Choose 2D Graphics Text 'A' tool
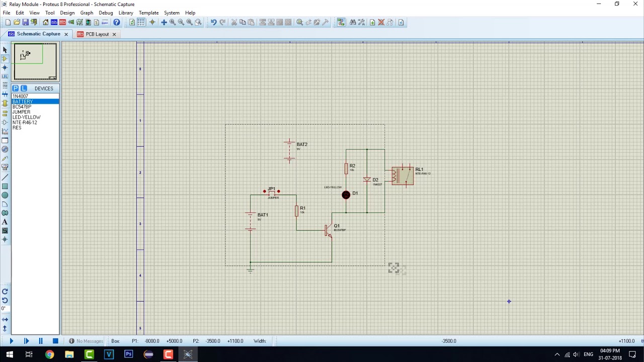This screenshot has height=362, width=644. pyautogui.click(x=5, y=222)
